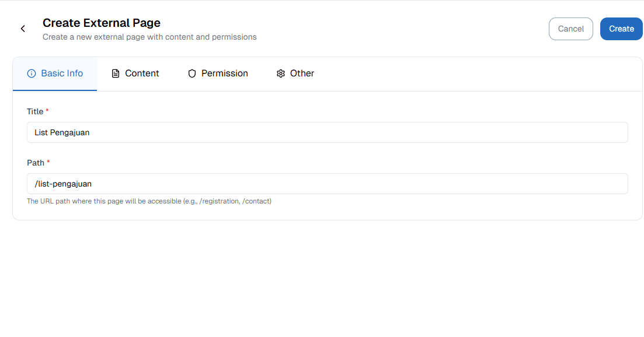This screenshot has width=644, height=337.
Task: Click into the Path input field
Action: [x=327, y=184]
